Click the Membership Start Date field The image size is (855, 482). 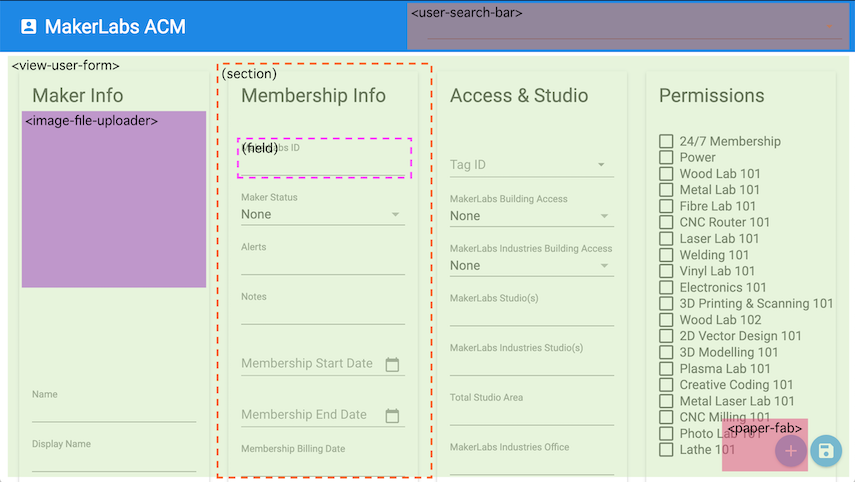point(323,364)
